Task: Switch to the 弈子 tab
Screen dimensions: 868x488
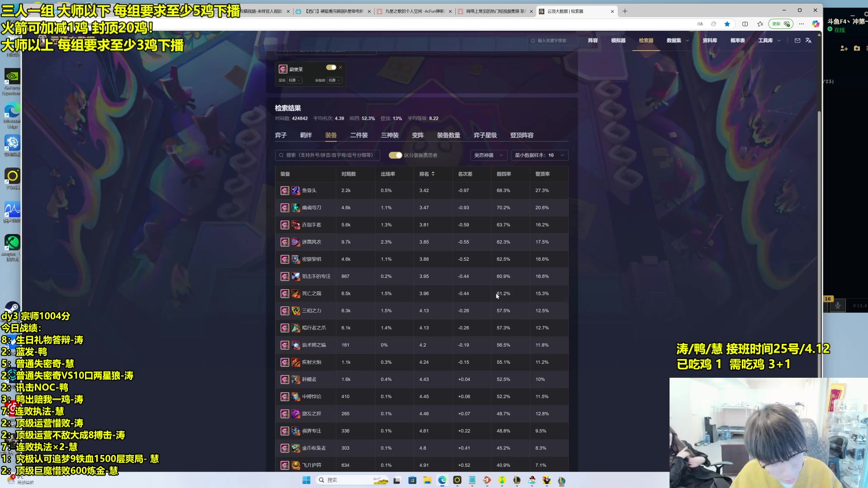Action: pyautogui.click(x=281, y=136)
